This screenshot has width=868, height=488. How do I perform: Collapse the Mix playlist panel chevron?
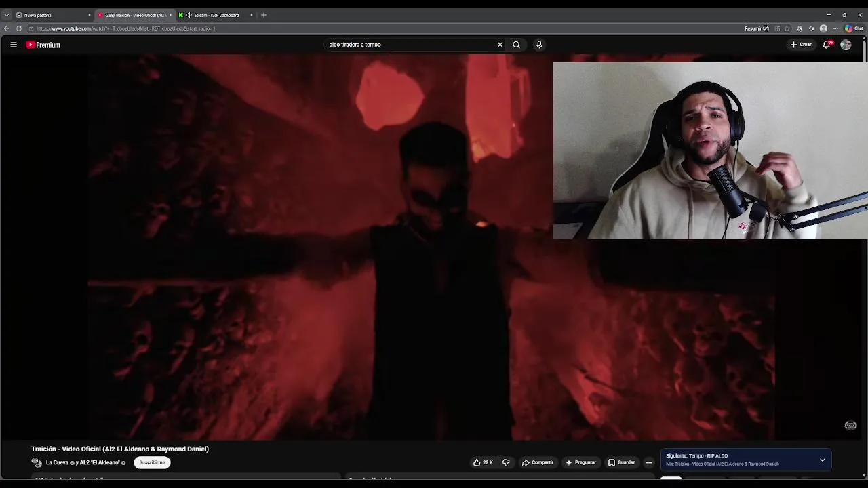click(x=822, y=460)
